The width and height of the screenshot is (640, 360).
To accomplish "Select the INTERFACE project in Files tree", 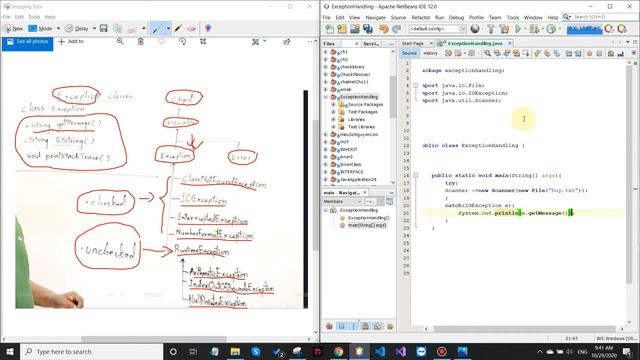I will tap(351, 172).
